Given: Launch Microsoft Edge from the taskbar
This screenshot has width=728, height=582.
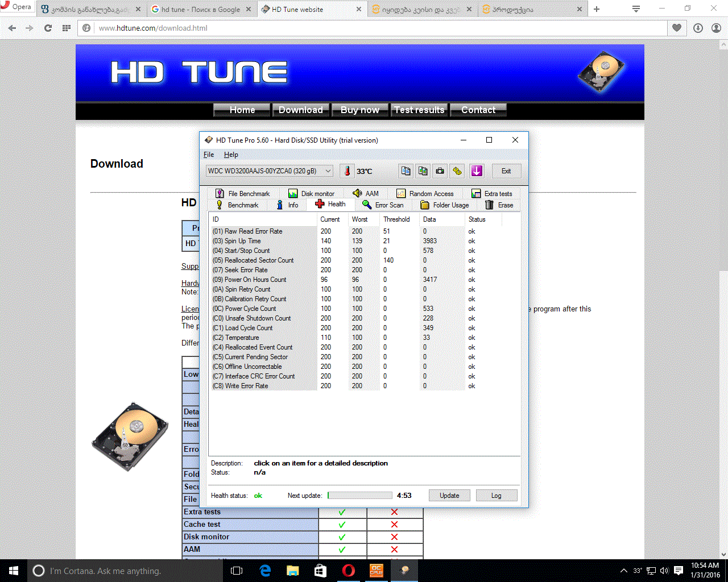Looking at the screenshot, I should point(265,571).
